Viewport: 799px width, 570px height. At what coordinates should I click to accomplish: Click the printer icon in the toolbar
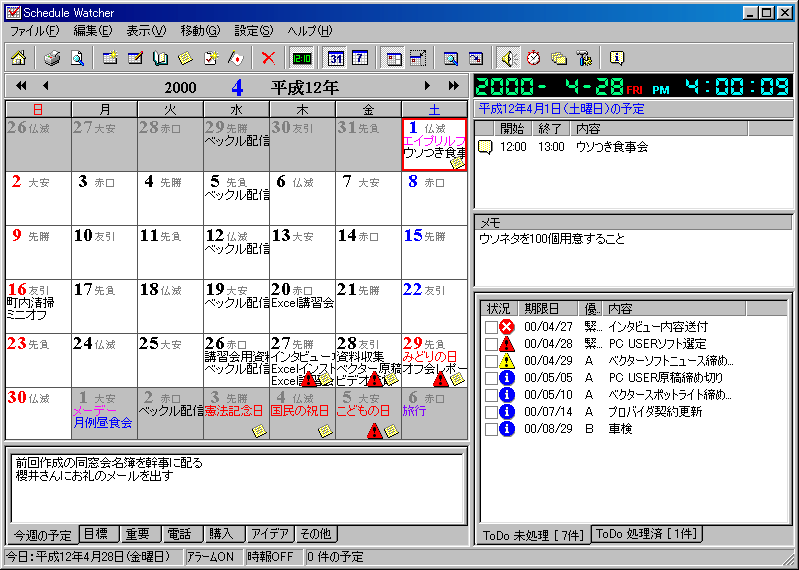[x=52, y=58]
